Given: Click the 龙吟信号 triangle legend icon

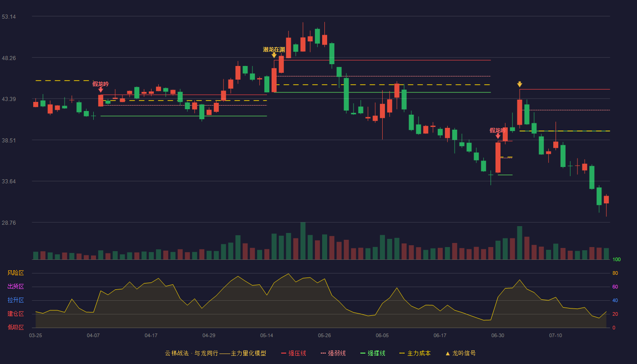Looking at the screenshot, I should pyautogui.click(x=447, y=353).
